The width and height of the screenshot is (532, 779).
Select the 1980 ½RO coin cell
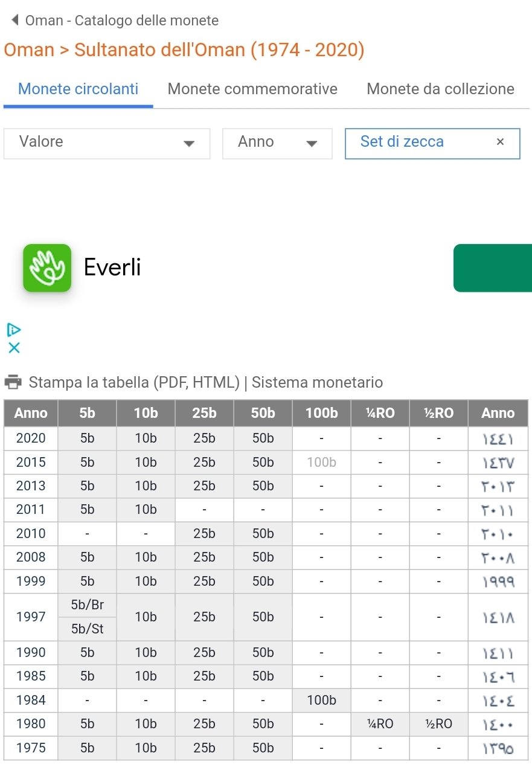438,724
